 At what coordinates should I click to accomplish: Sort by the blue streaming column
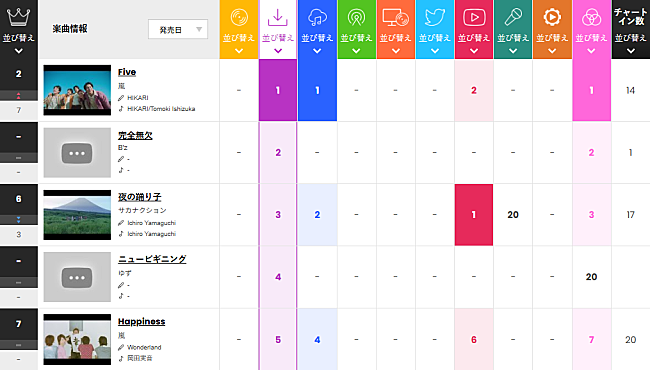pos(317,44)
